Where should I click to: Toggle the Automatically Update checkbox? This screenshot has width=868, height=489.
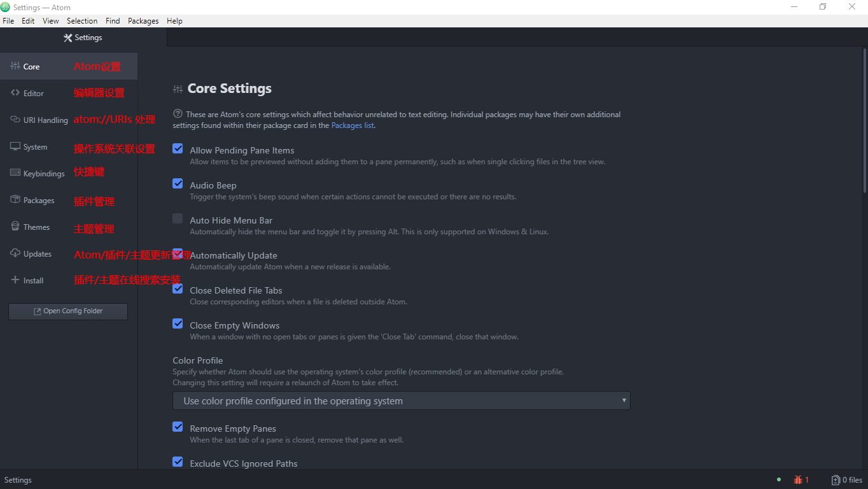tap(178, 253)
